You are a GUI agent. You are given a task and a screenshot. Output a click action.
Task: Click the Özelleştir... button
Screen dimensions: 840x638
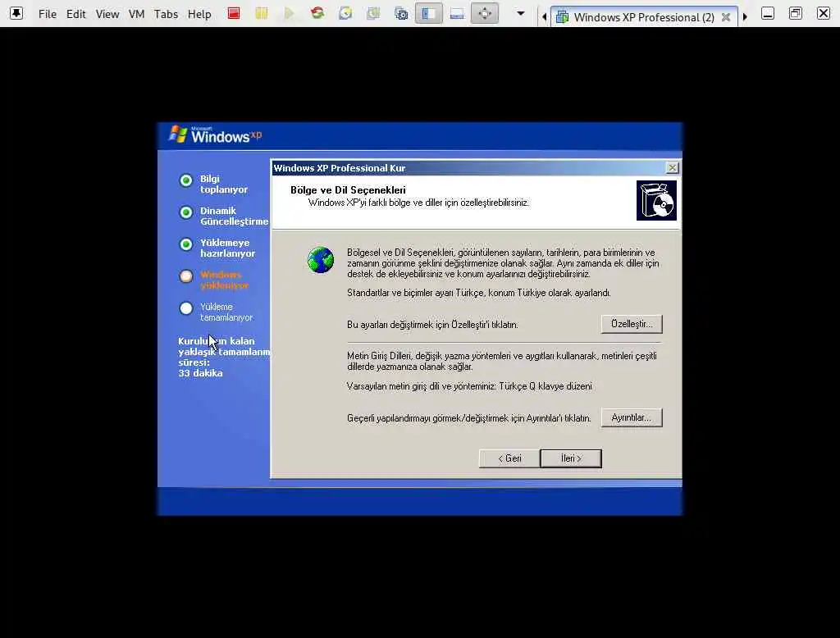[632, 324]
